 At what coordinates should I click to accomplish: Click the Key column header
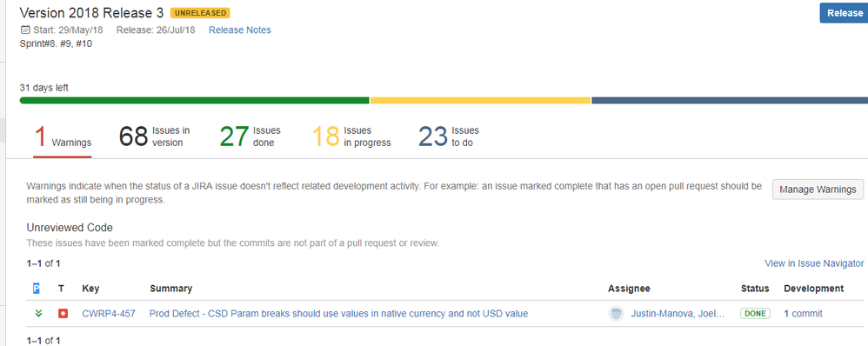click(90, 289)
